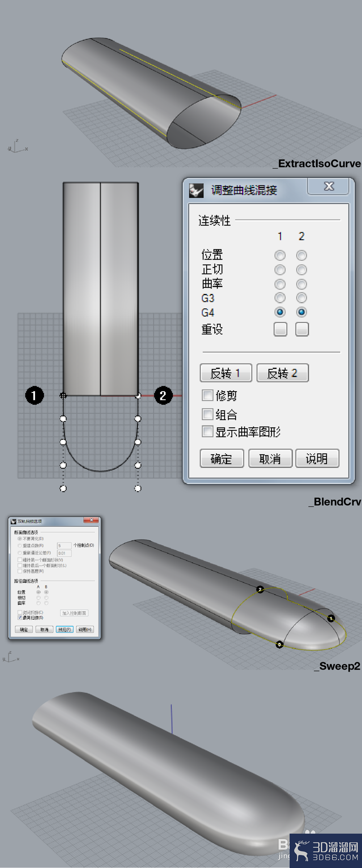This screenshot has height=868, width=362.
Task: Select 曲率 for rail B in sweep dialog
Action: coord(46,603)
